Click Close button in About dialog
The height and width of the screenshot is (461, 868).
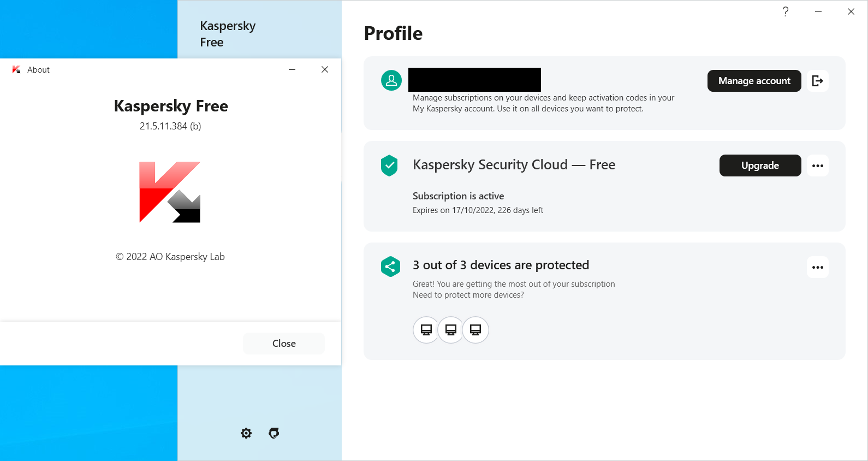point(284,344)
